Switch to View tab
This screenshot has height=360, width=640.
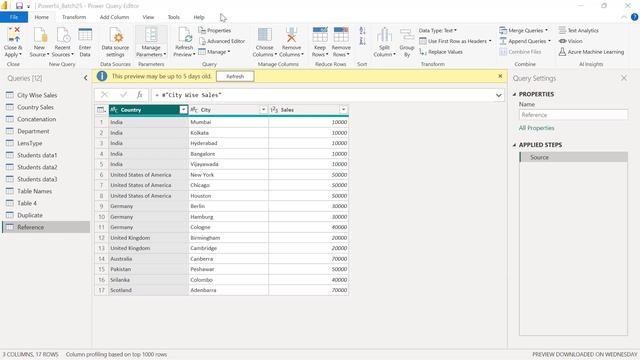pos(148,17)
